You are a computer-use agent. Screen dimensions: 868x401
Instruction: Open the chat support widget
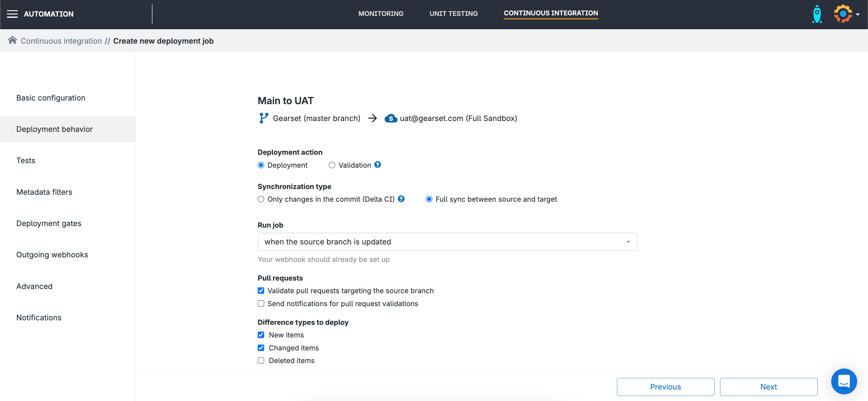pos(844,381)
